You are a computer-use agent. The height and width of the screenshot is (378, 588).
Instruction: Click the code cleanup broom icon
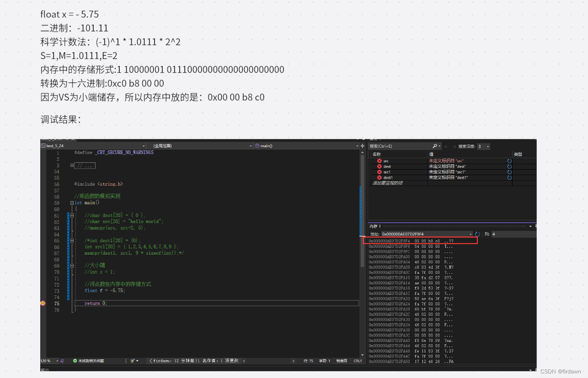click(133, 361)
